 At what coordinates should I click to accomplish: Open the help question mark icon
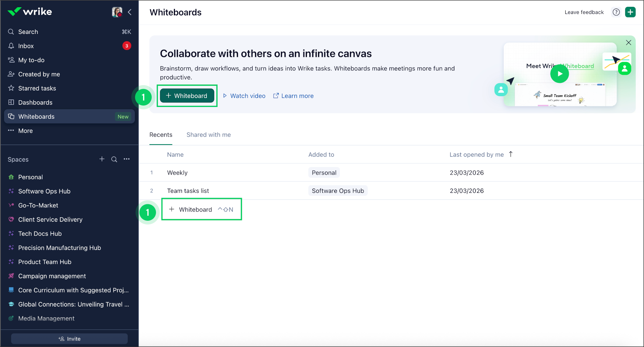click(x=616, y=12)
